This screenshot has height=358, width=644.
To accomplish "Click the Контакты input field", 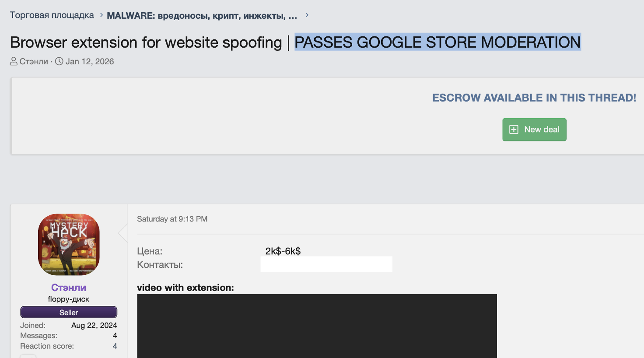I will pyautogui.click(x=326, y=263).
